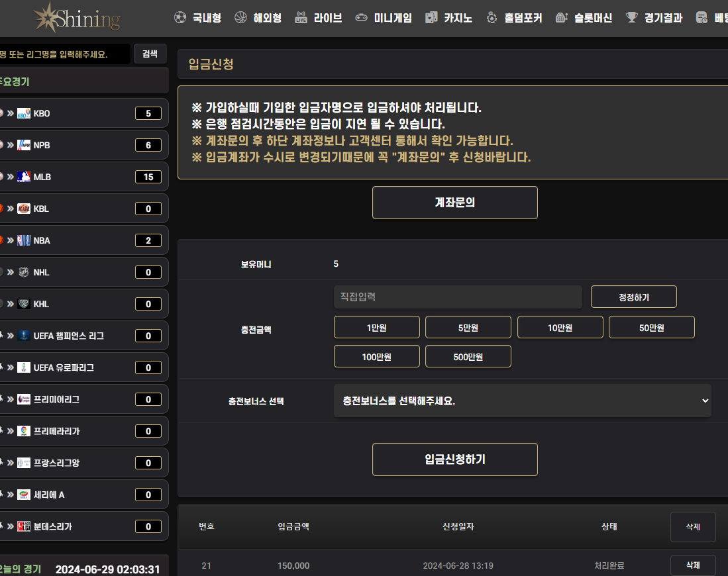Click the 정정하기 reset button
This screenshot has width=728, height=576.
tap(634, 297)
